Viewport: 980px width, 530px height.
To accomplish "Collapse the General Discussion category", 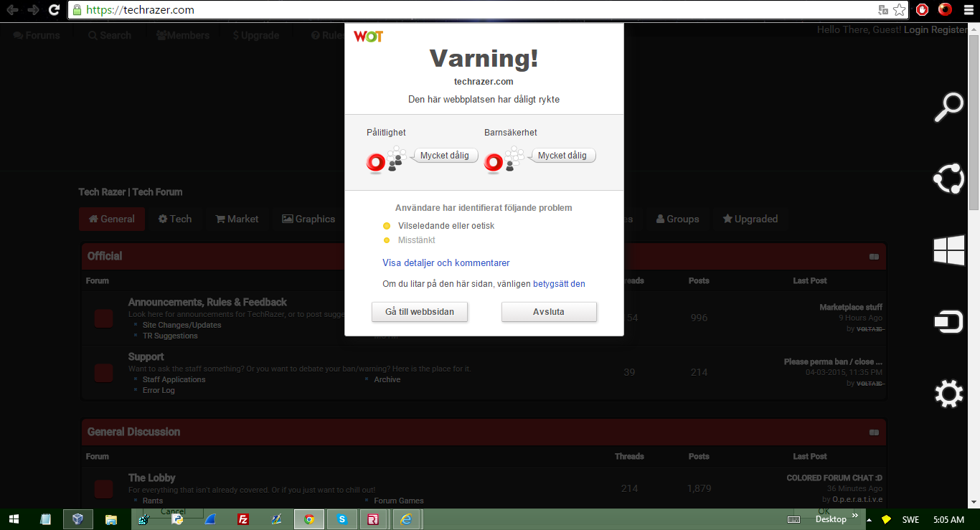I will click(x=874, y=432).
